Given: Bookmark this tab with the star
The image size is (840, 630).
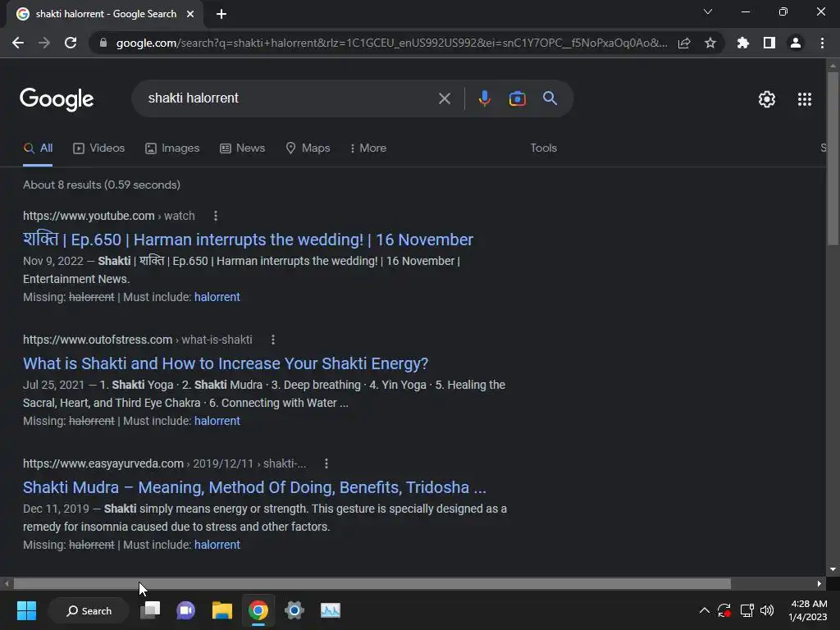Looking at the screenshot, I should (710, 43).
